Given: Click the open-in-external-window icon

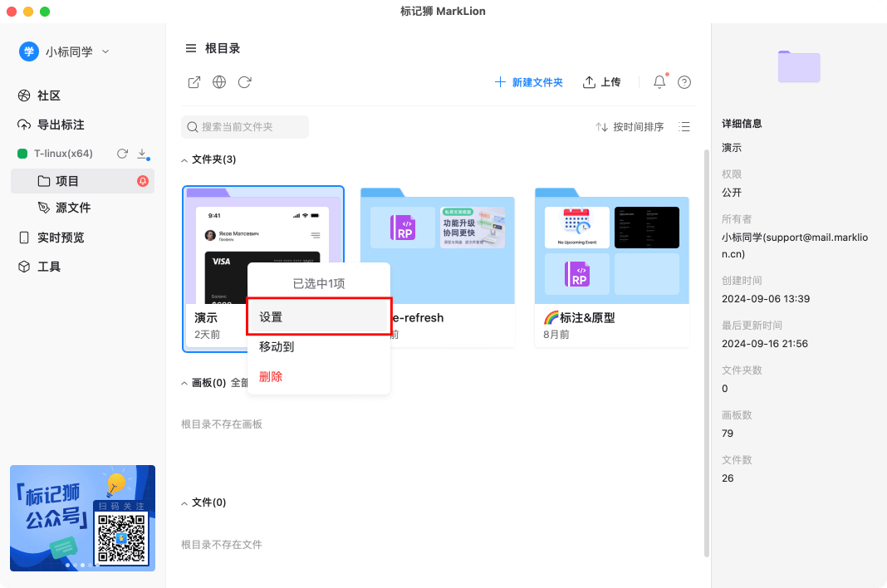Looking at the screenshot, I should (x=194, y=82).
